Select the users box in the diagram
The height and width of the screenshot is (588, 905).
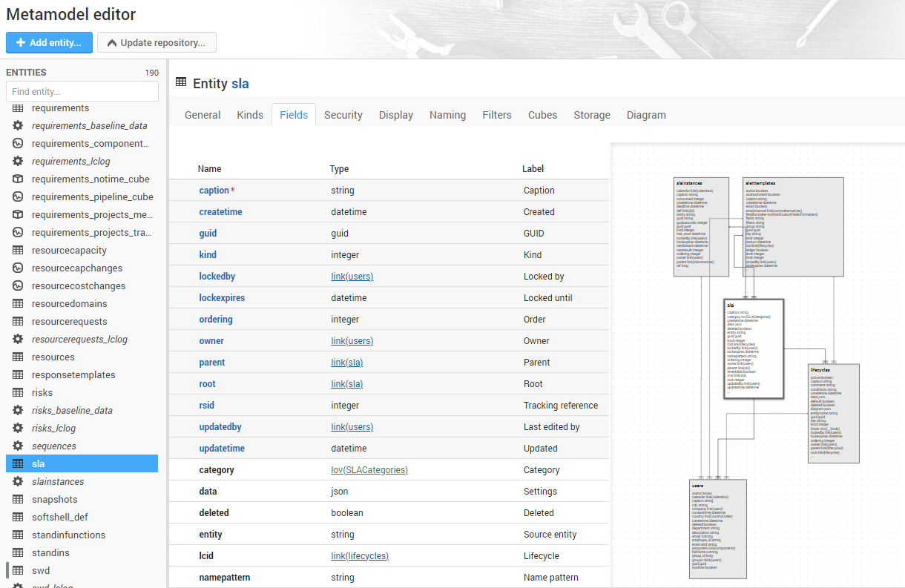(717, 528)
